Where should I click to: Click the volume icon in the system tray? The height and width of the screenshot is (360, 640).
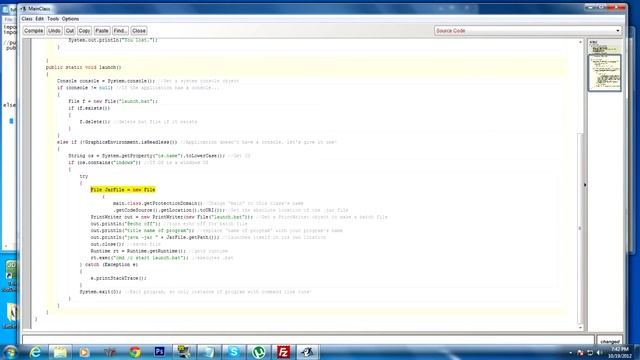click(x=599, y=353)
